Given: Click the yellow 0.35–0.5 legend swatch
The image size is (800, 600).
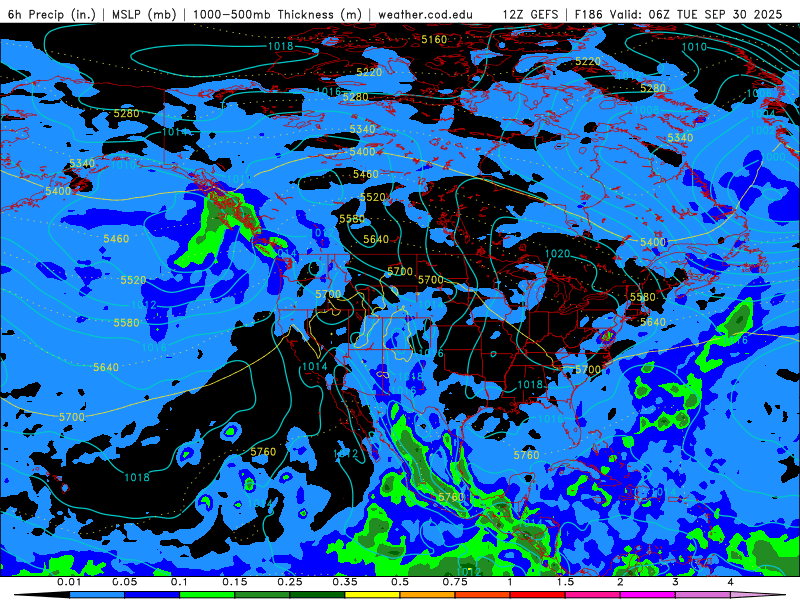Looking at the screenshot, I should [372, 595].
